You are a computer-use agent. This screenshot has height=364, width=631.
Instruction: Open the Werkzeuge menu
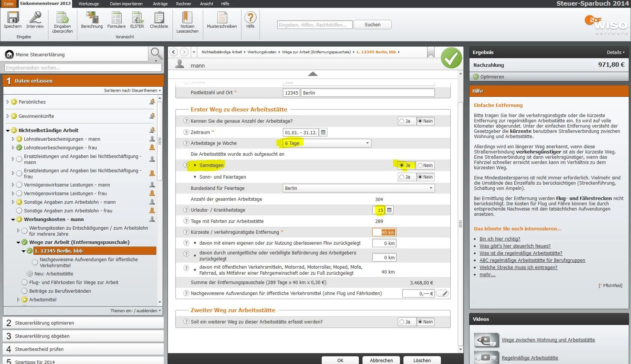pyautogui.click(x=89, y=4)
